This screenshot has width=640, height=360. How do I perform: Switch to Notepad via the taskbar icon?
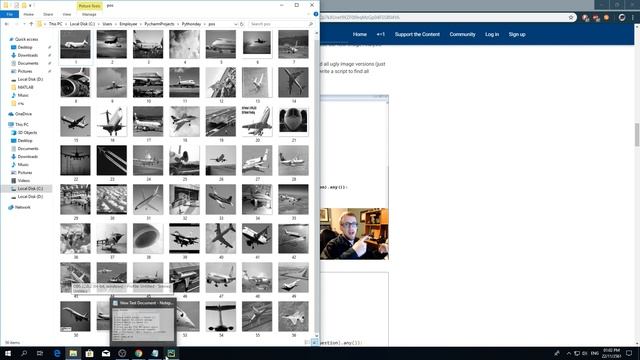pos(155,353)
